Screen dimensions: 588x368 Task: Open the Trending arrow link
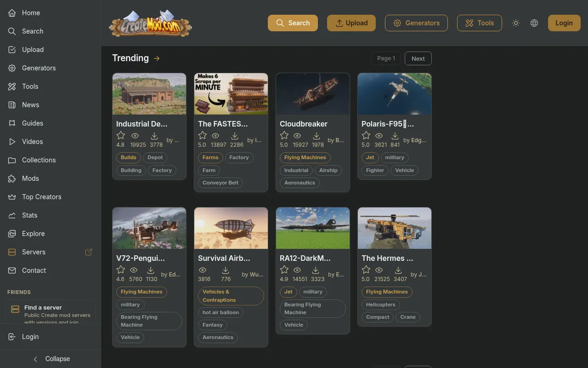click(x=157, y=58)
